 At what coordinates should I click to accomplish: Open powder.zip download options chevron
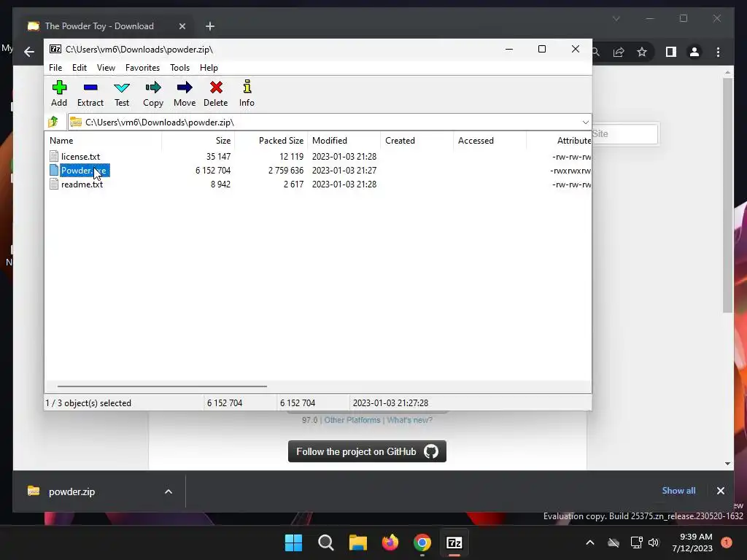[169, 491]
